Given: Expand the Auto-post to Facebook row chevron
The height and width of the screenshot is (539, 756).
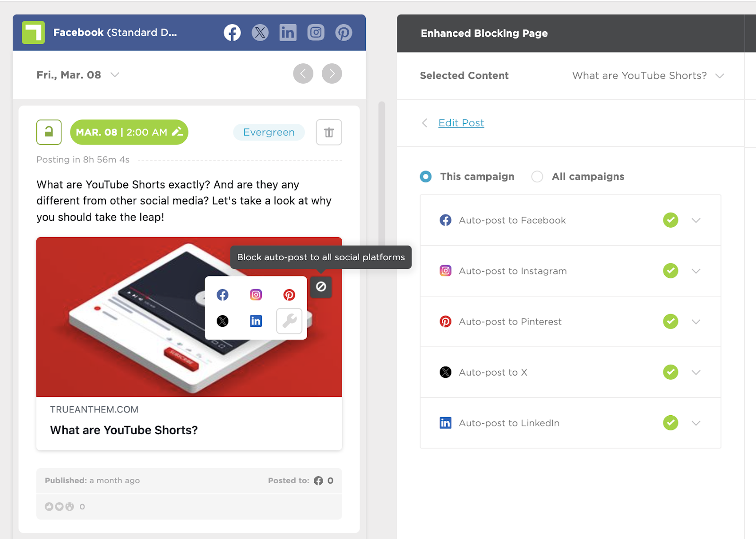Looking at the screenshot, I should (x=696, y=220).
